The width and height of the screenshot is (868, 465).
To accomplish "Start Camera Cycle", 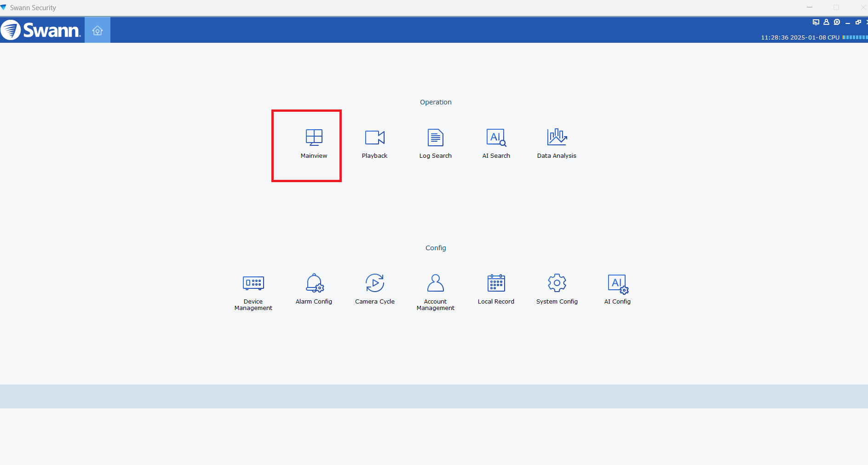I will (x=375, y=289).
